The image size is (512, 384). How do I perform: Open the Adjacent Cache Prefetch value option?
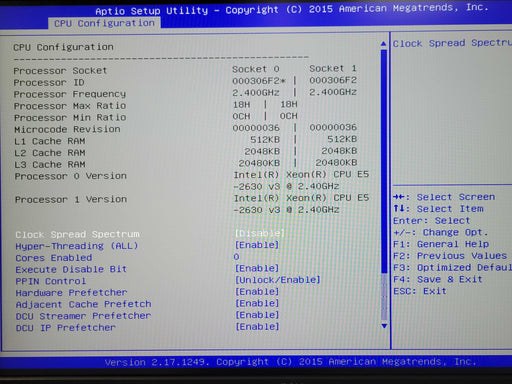point(257,303)
